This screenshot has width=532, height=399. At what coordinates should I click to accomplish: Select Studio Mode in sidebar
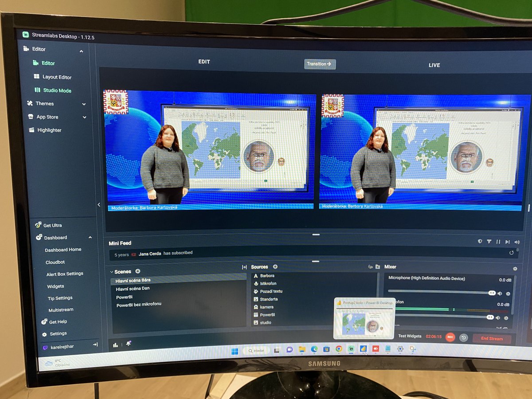coord(53,90)
